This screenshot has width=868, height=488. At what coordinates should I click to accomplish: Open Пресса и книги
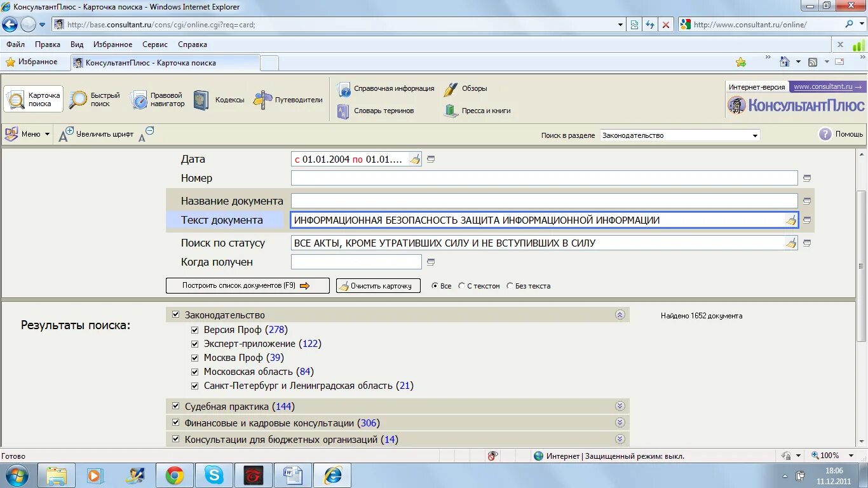pyautogui.click(x=477, y=111)
